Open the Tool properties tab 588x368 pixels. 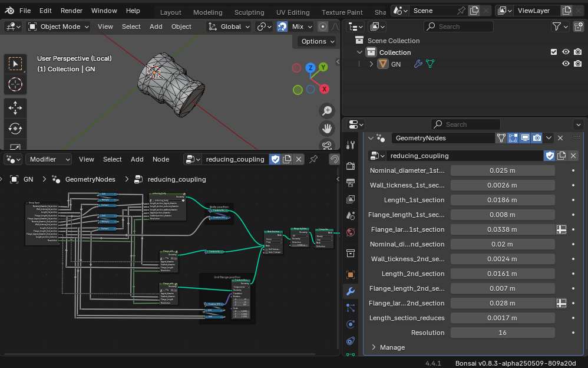click(x=351, y=145)
